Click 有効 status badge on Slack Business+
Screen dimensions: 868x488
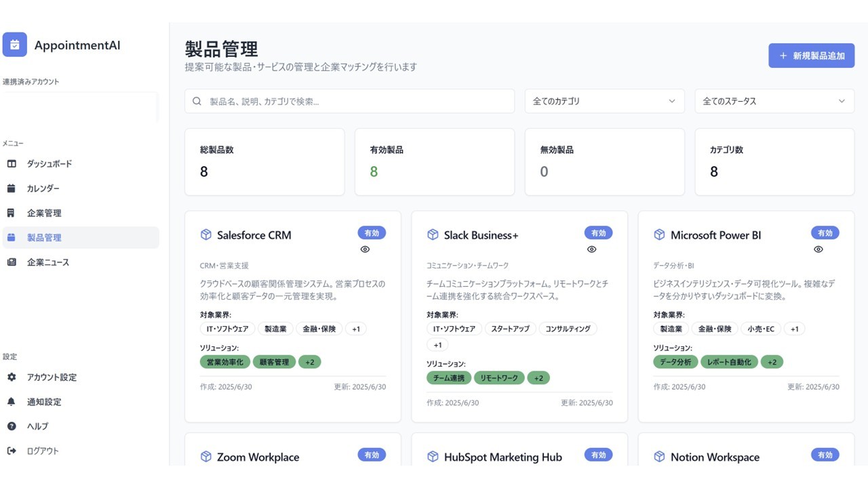point(598,233)
